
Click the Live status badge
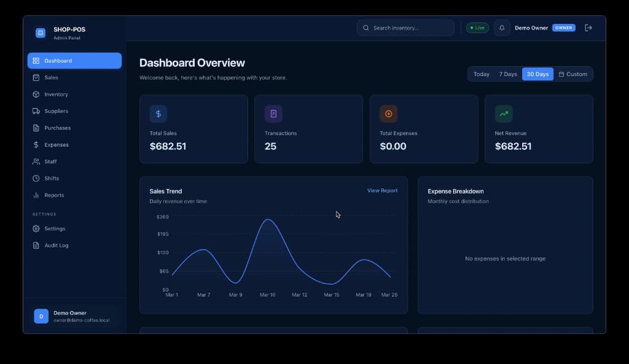click(477, 28)
